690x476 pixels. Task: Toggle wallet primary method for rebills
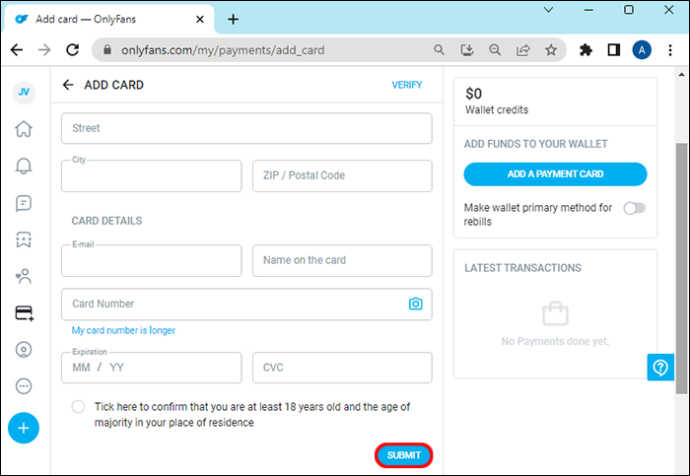tap(634, 208)
